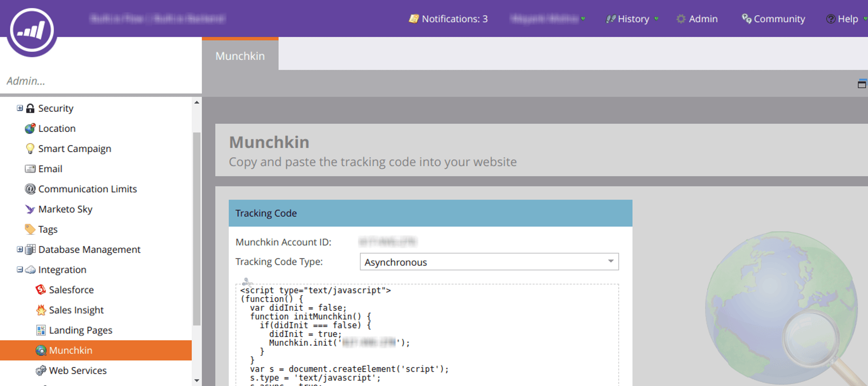868x386 pixels.
Task: Expand the Security tree node
Action: coord(20,108)
